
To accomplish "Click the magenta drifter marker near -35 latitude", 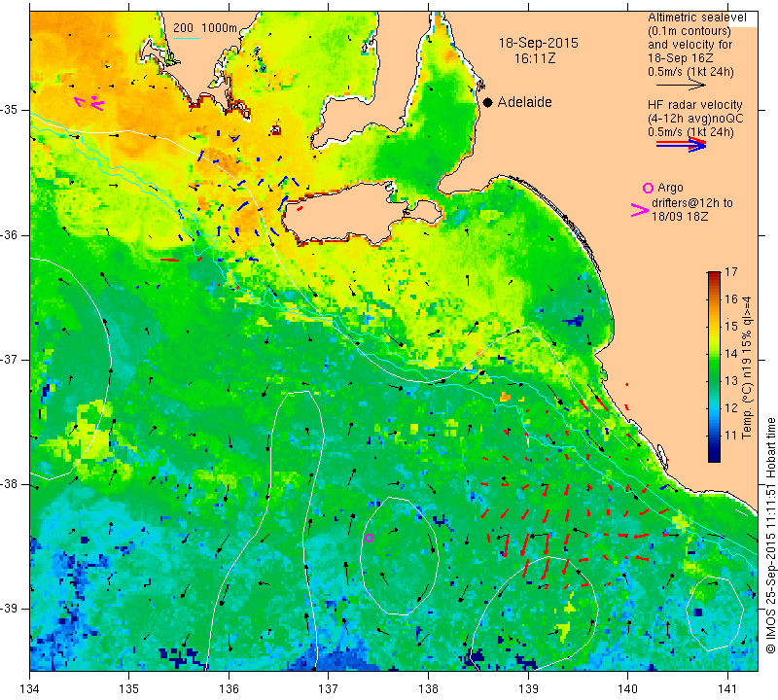I will [89, 103].
